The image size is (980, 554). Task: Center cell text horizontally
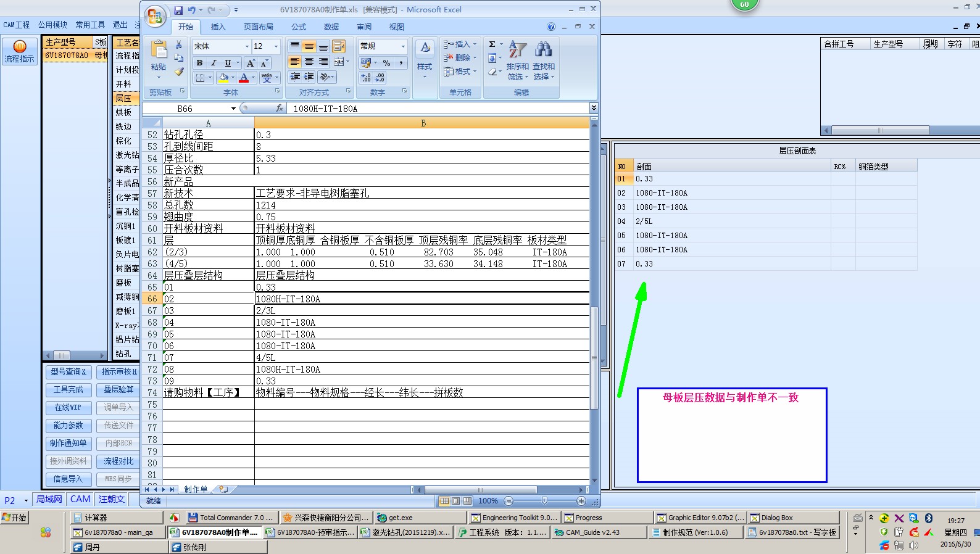(309, 62)
